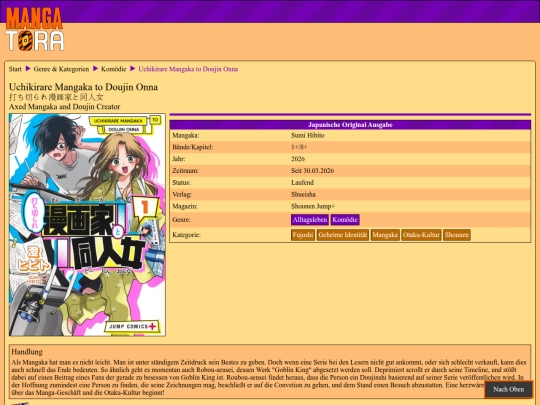Open Genre & Kategorien breadcrumb
Image resolution: width=540 pixels, height=405 pixels.
(61, 69)
